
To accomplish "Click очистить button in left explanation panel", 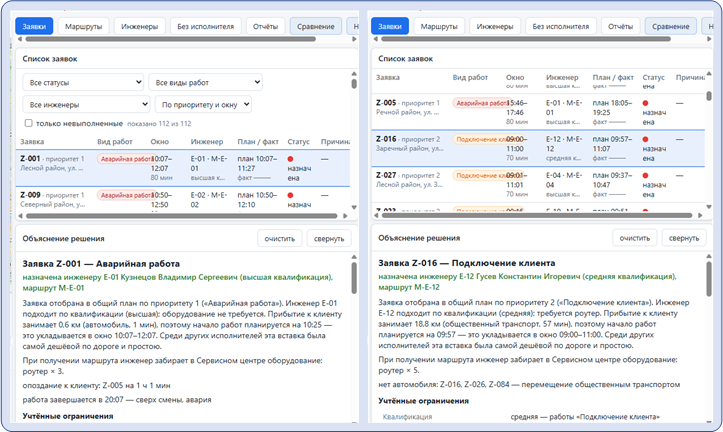I will coord(279,238).
